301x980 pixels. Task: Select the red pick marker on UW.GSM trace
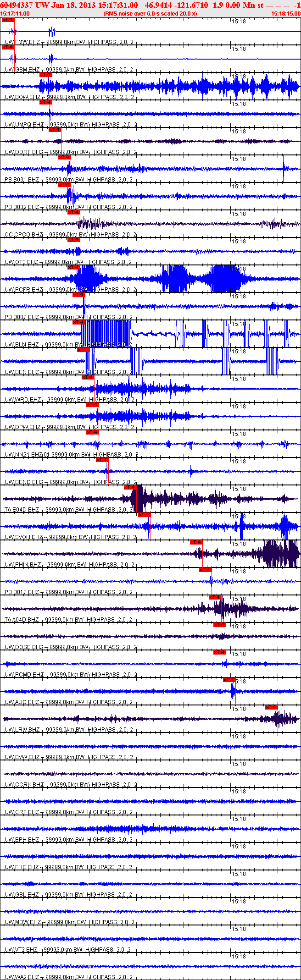coord(8,47)
